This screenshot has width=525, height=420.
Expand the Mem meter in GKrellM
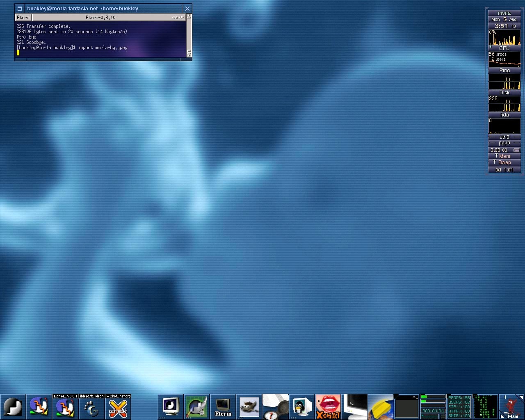coord(504,156)
